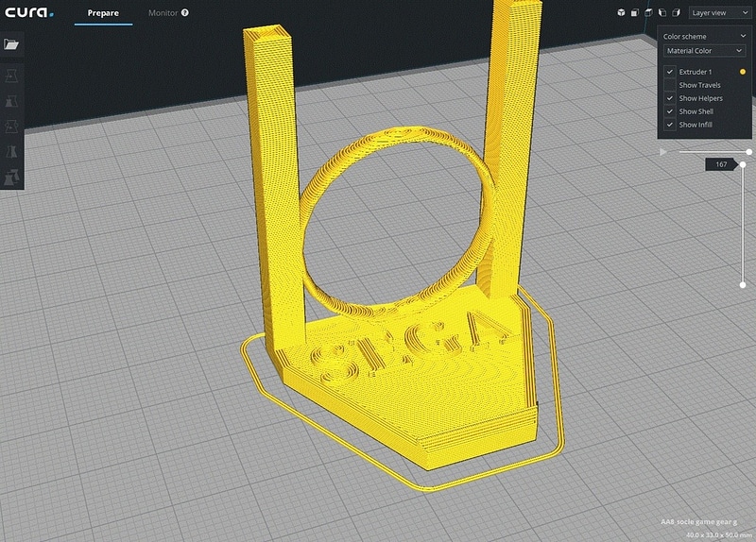Click the Color scheme label
The height and width of the screenshot is (542, 756).
684,37
